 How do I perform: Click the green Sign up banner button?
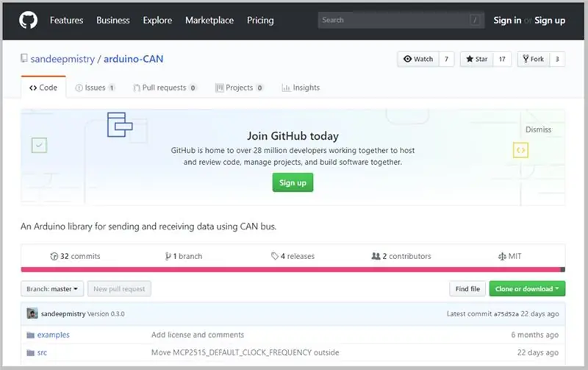pos(293,182)
